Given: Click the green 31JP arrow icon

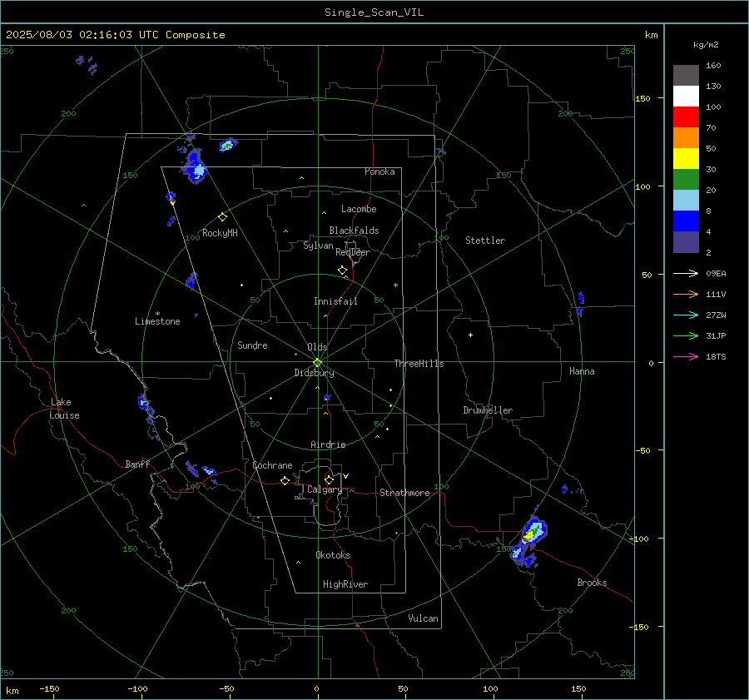Looking at the screenshot, I should (686, 336).
